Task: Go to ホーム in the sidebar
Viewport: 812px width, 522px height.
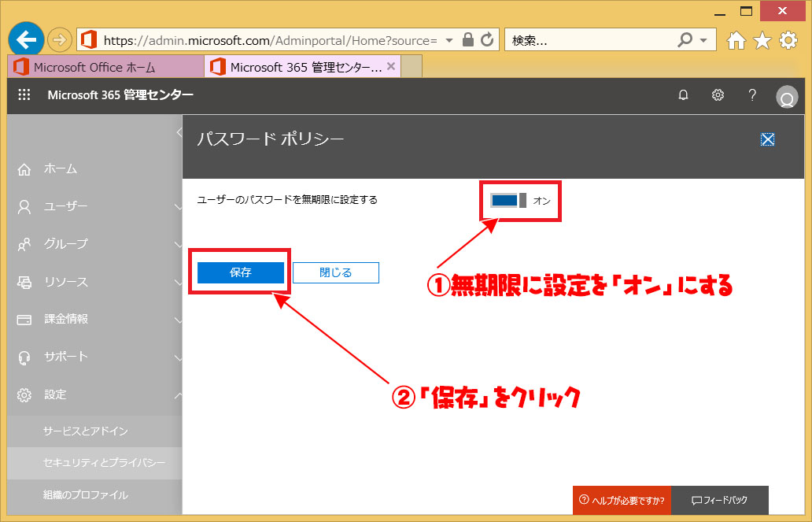Action: pyautogui.click(x=61, y=169)
